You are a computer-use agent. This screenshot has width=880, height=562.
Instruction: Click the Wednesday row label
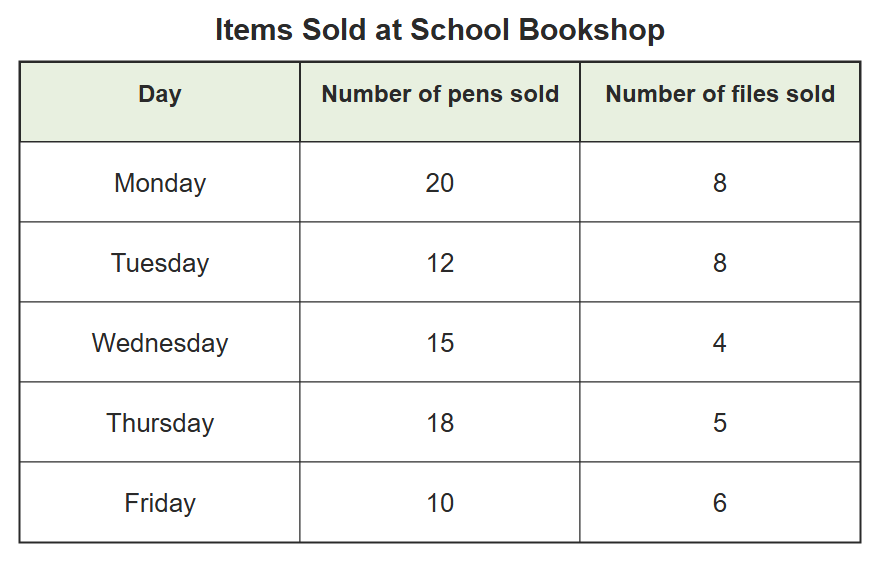160,343
